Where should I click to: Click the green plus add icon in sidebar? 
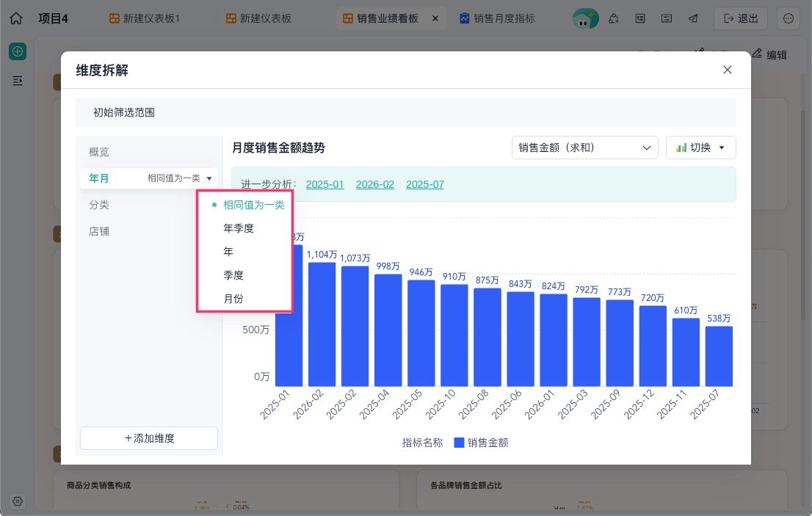(18, 51)
